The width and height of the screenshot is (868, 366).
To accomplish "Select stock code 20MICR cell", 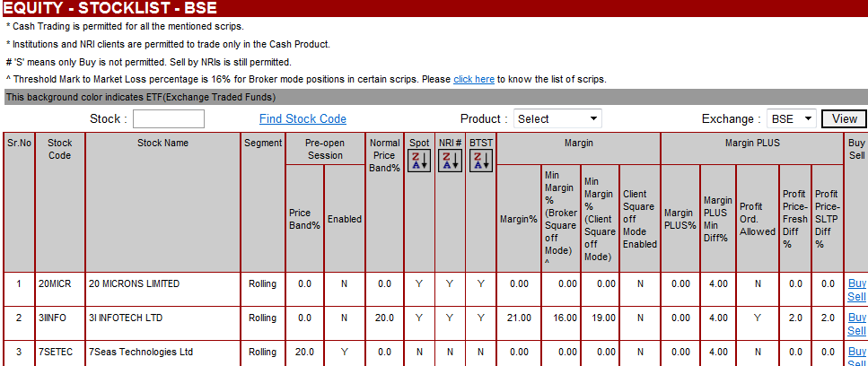I will pos(60,289).
